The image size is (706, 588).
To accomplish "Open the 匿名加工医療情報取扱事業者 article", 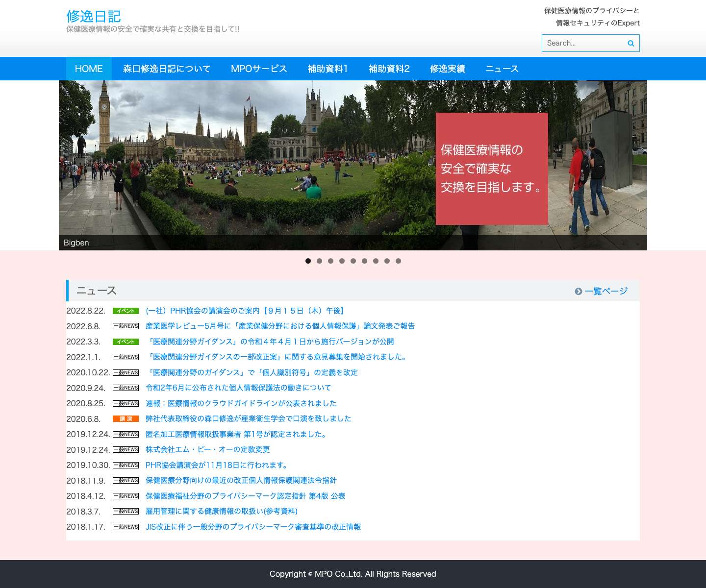I will (237, 434).
